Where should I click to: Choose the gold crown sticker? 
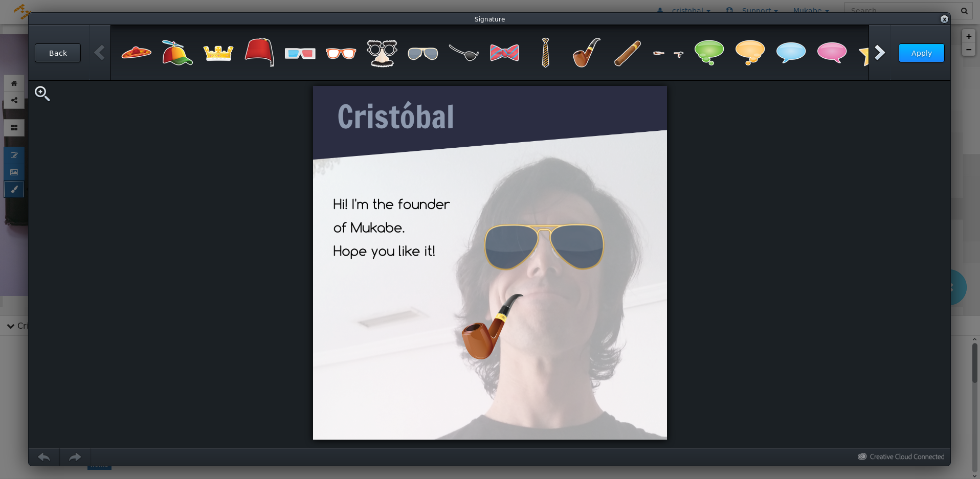tap(218, 53)
